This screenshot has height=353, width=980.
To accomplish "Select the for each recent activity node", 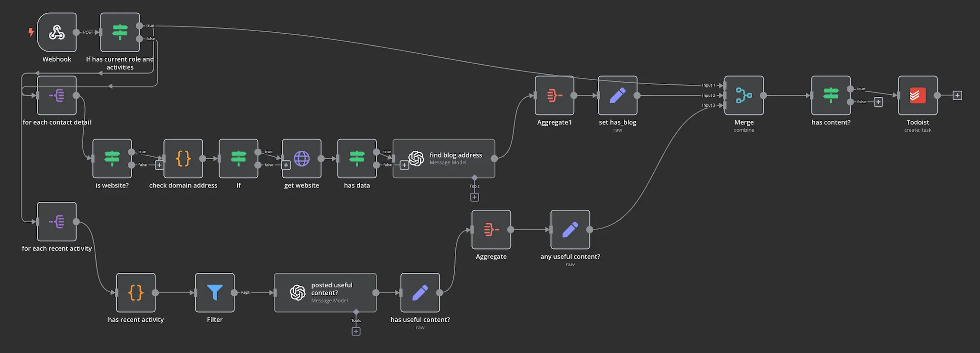I will tap(57, 222).
